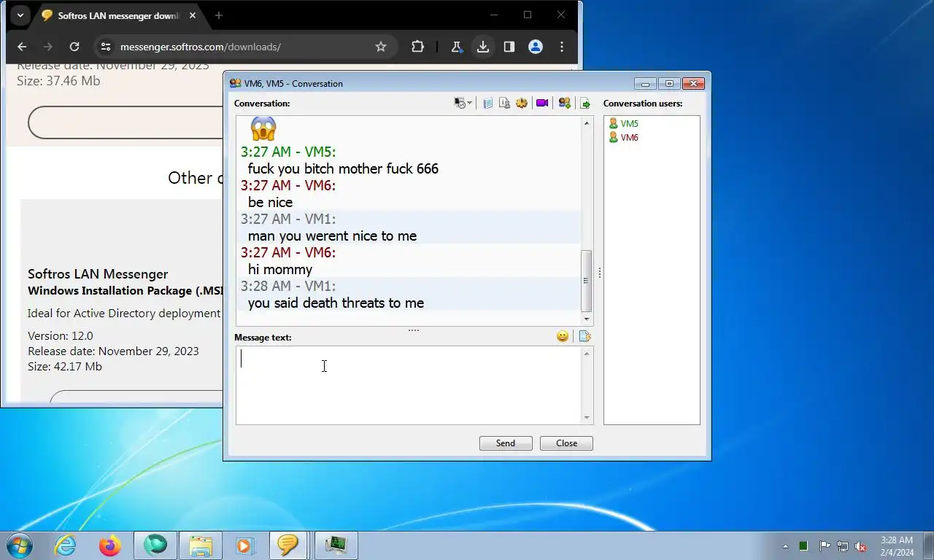The width and height of the screenshot is (934, 560).
Task: Click the quick message template icon above message box
Action: (584, 336)
